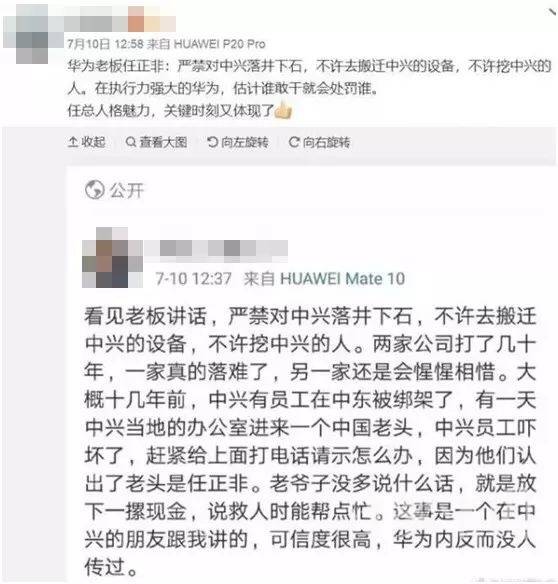Open 查看大图 magnifier icon

tap(131, 142)
